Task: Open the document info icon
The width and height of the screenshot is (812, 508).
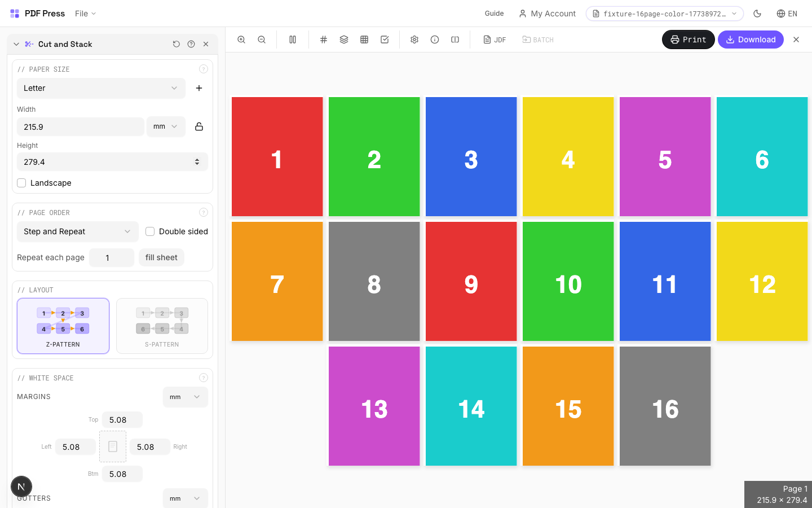Action: (x=435, y=40)
